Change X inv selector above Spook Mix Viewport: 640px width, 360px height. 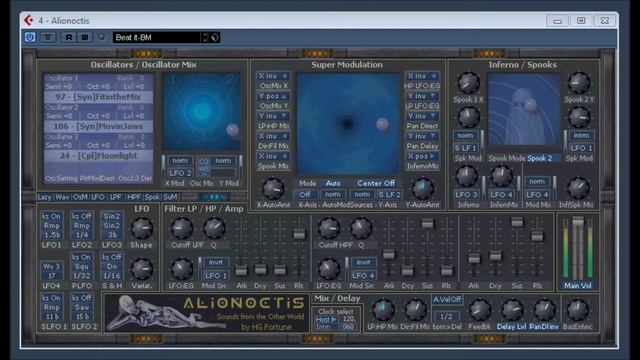(273, 156)
